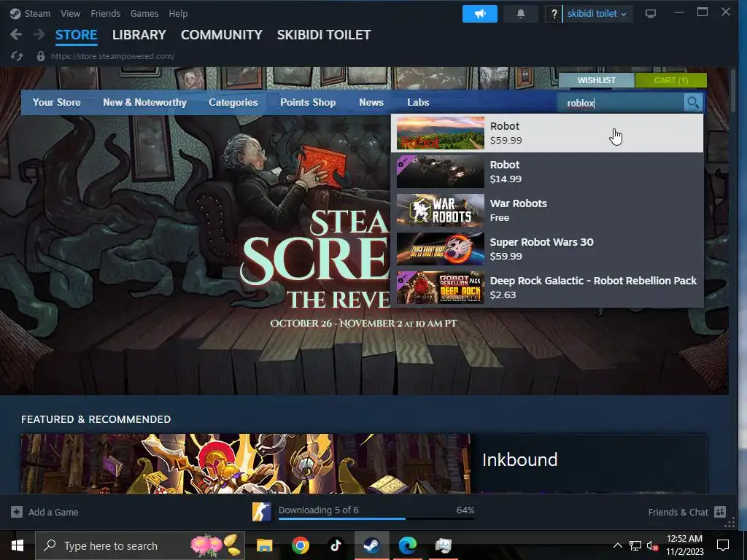Switch to the LIBRARY tab
Viewport: 747px width, 560px height.
[x=139, y=35]
